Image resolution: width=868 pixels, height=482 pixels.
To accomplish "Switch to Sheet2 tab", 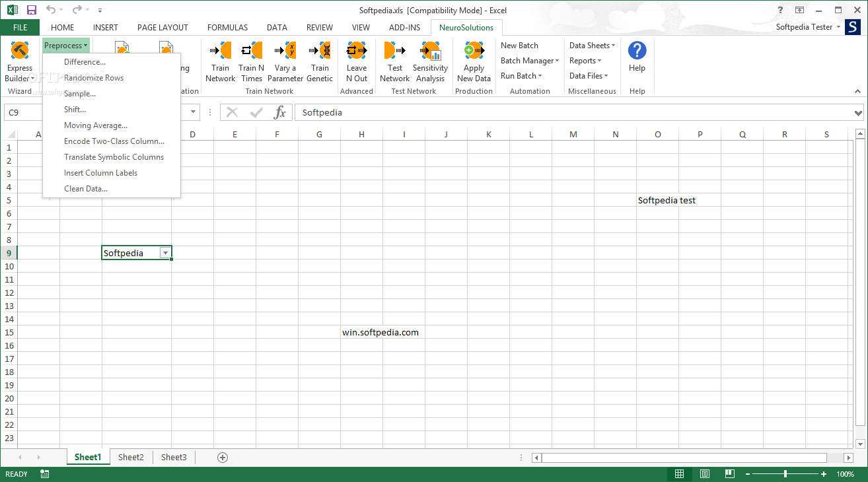I will point(131,457).
